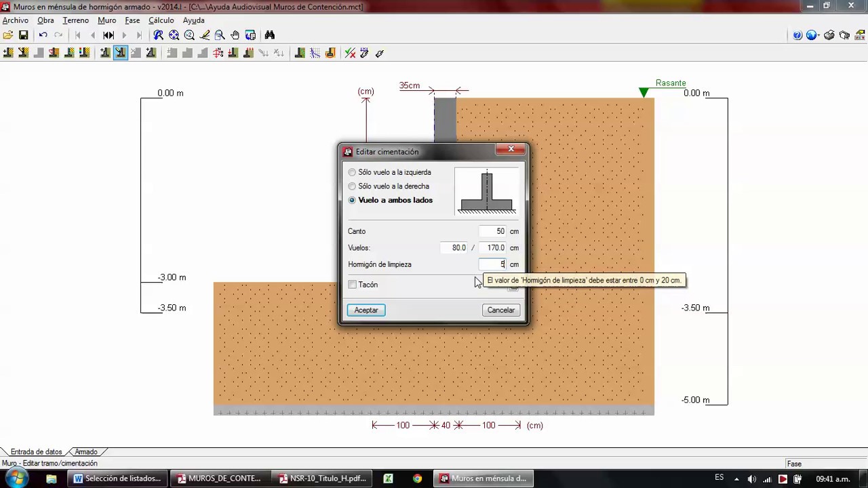This screenshot has height=488, width=868.
Task: Click the orange footing design icon
Action: click(x=330, y=53)
